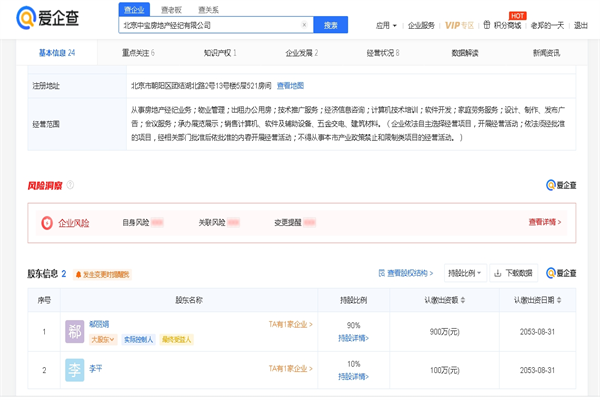Switch to the 查关系 search tab
The height and width of the screenshot is (400, 600).
(x=209, y=10)
